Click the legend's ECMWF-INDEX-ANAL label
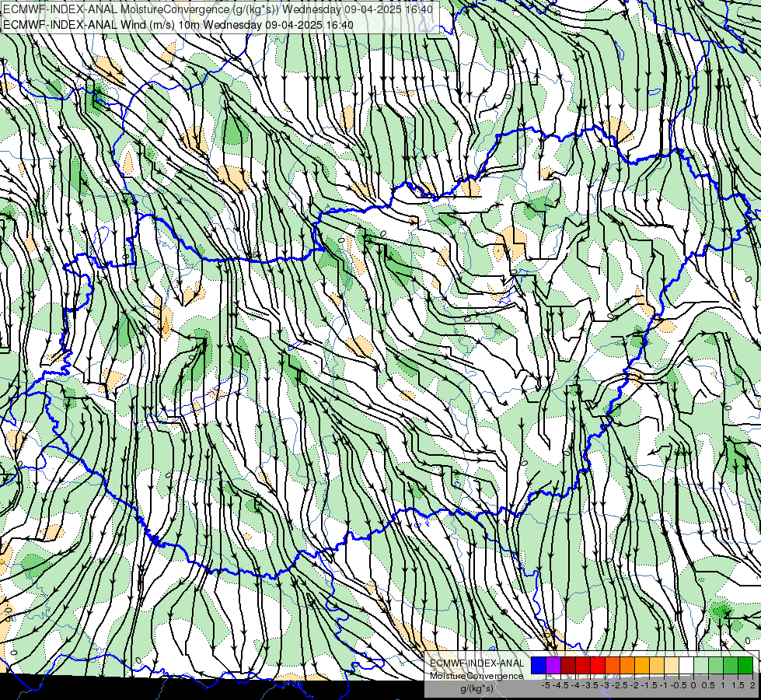The image size is (761, 700). (477, 663)
